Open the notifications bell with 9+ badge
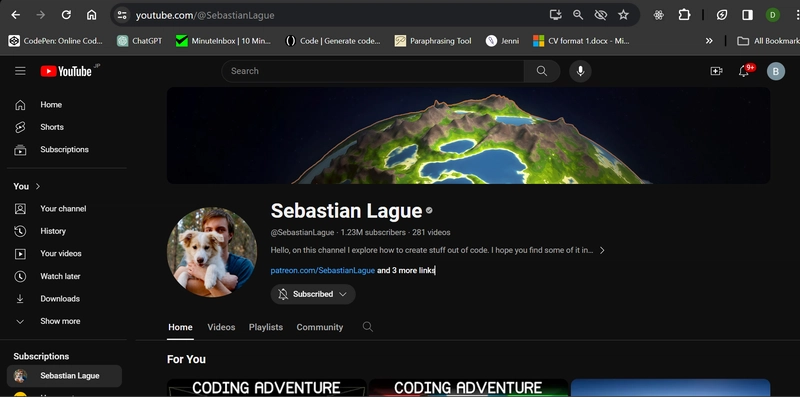The image size is (800, 397). pos(744,71)
